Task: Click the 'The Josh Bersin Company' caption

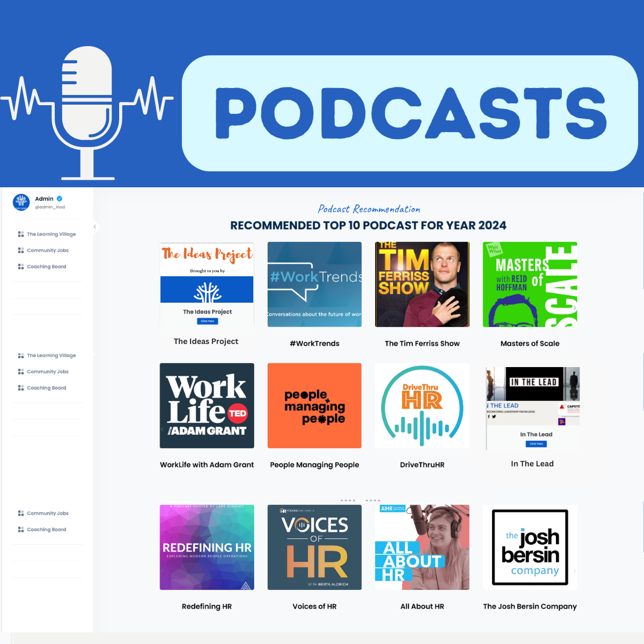Action: 530,606
